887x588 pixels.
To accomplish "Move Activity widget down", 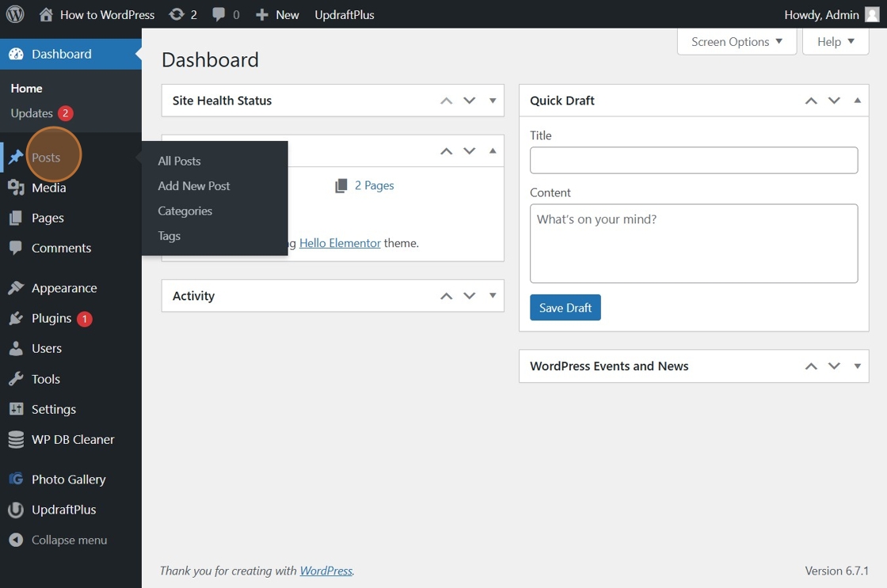I will (x=470, y=296).
